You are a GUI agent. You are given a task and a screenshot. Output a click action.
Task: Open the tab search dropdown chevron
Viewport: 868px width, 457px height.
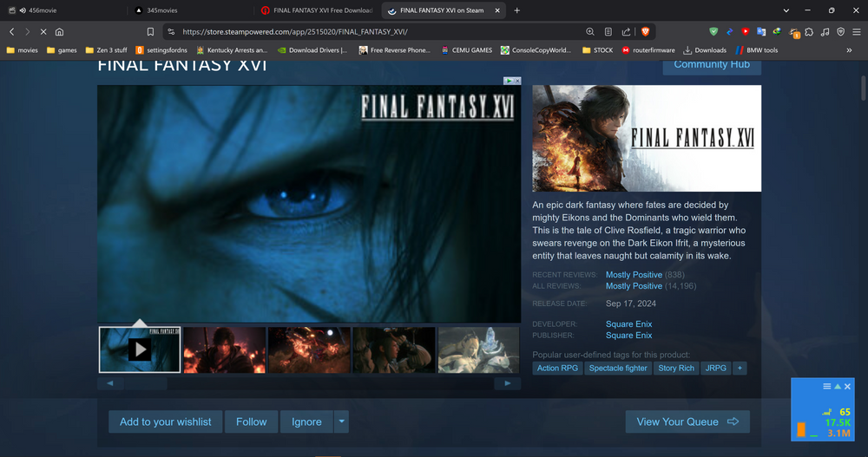pos(786,10)
